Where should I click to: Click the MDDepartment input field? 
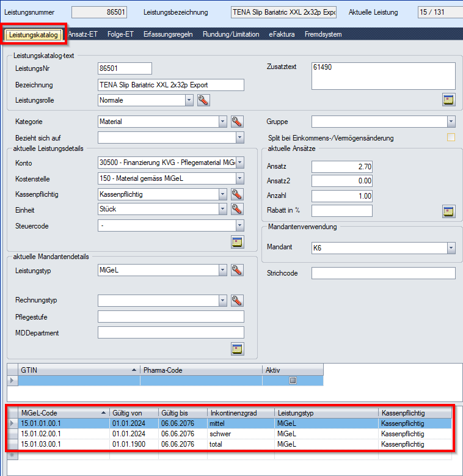[x=171, y=332]
